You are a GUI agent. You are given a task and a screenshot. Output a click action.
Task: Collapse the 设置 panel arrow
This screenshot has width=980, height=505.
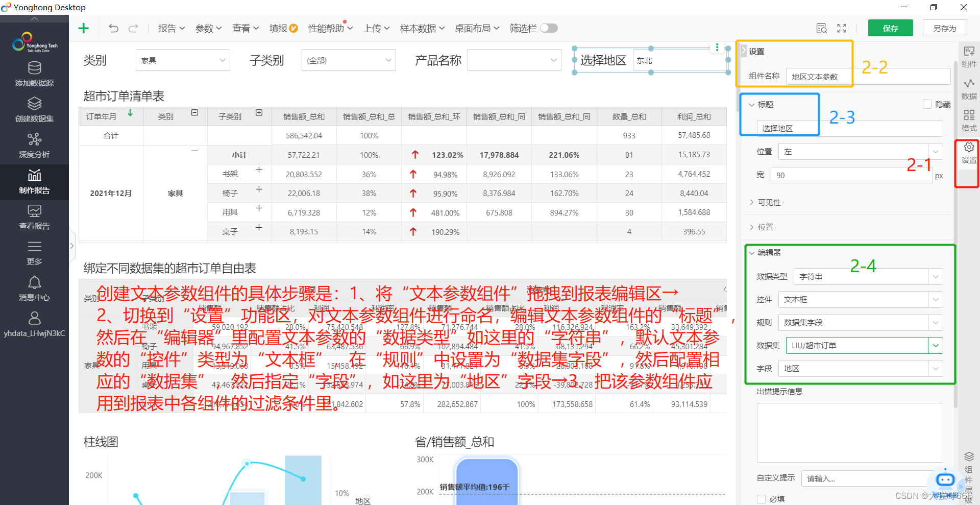tap(744, 51)
